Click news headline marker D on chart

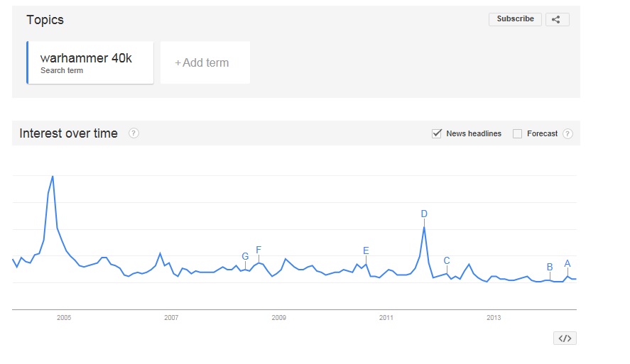click(x=424, y=214)
